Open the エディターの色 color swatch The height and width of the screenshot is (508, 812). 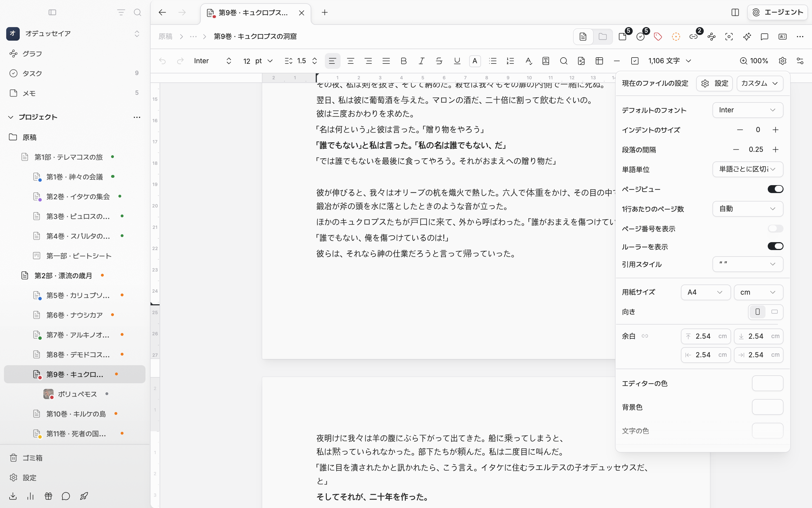(x=767, y=383)
